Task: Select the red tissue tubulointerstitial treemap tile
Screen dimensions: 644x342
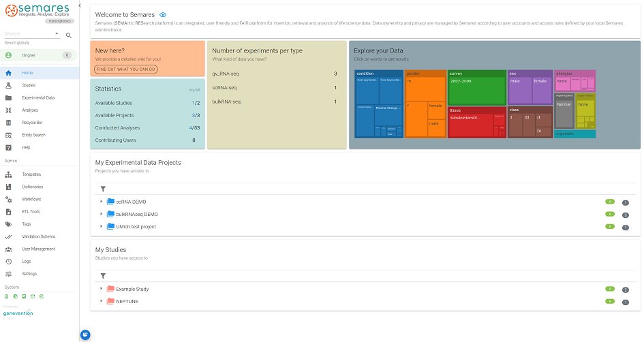Action: [476, 121]
